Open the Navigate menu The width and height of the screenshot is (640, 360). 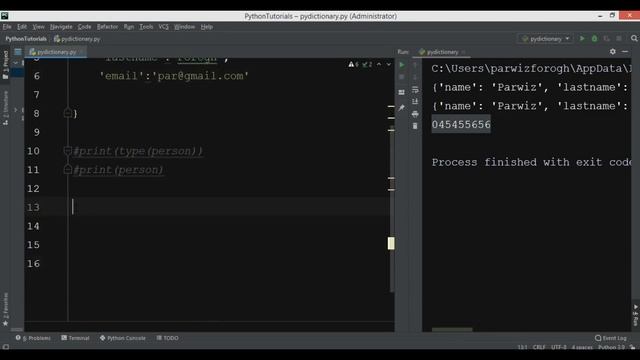click(x=61, y=27)
